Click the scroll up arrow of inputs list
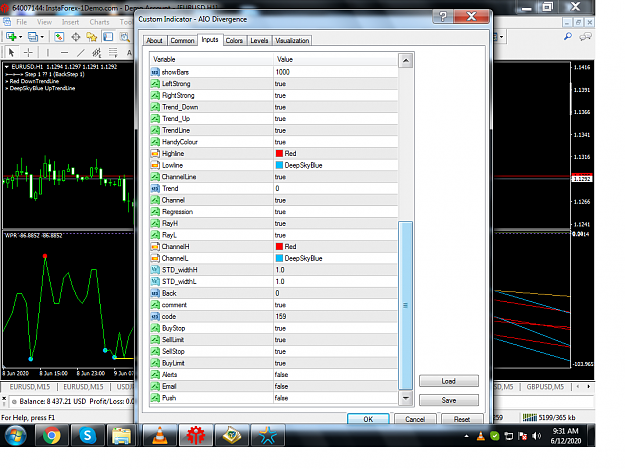The width and height of the screenshot is (625, 469). 405,61
